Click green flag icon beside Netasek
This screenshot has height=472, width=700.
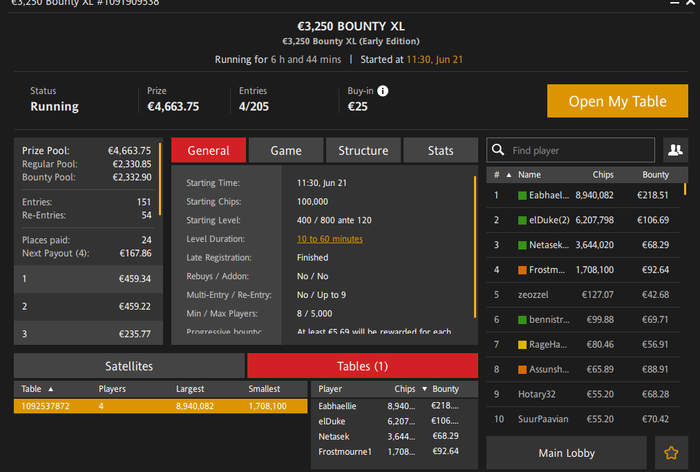[522, 245]
